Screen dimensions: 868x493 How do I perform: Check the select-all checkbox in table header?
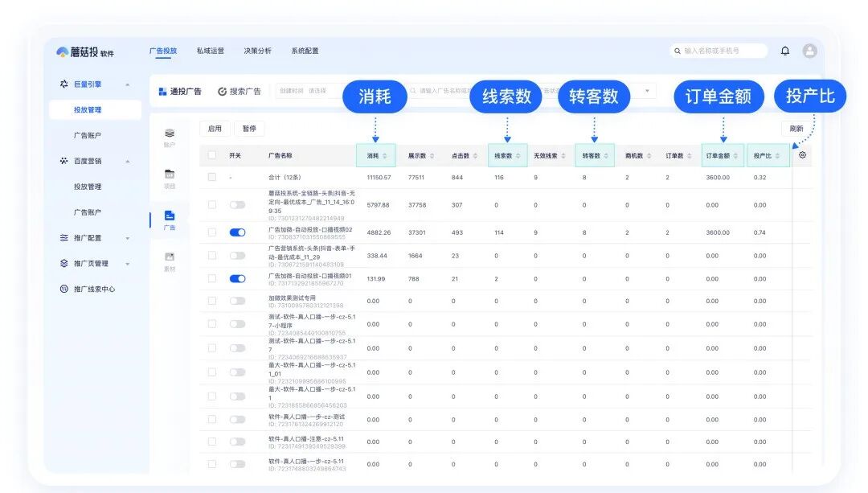click(x=211, y=155)
